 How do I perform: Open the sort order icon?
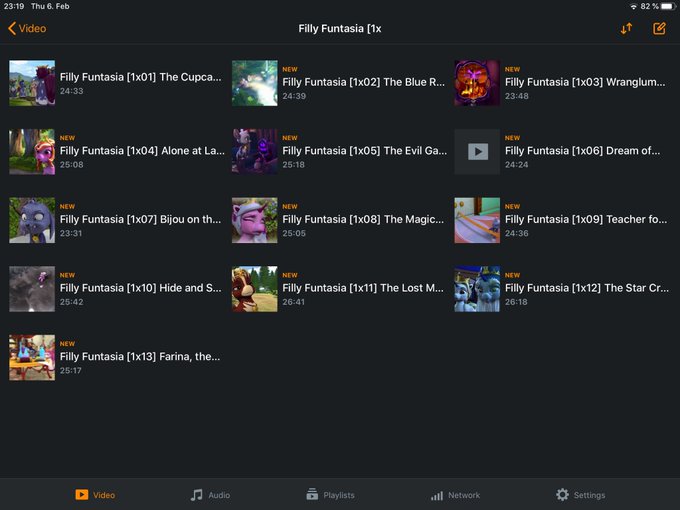coord(626,29)
